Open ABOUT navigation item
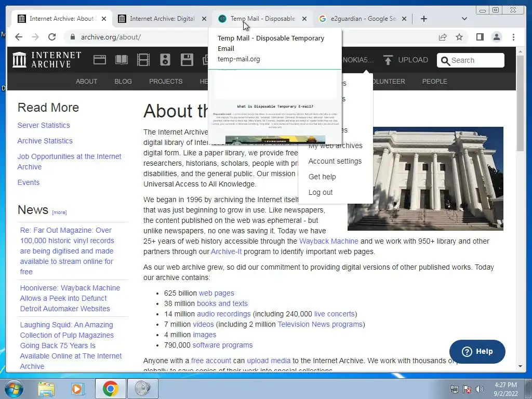Screen dimensions: 532x399 point(87,82)
